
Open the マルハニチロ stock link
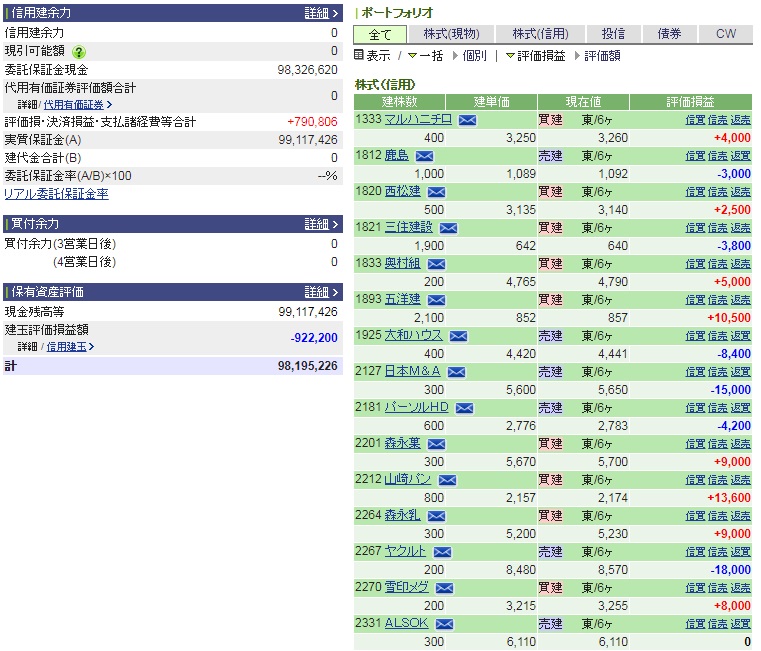[x=418, y=119]
